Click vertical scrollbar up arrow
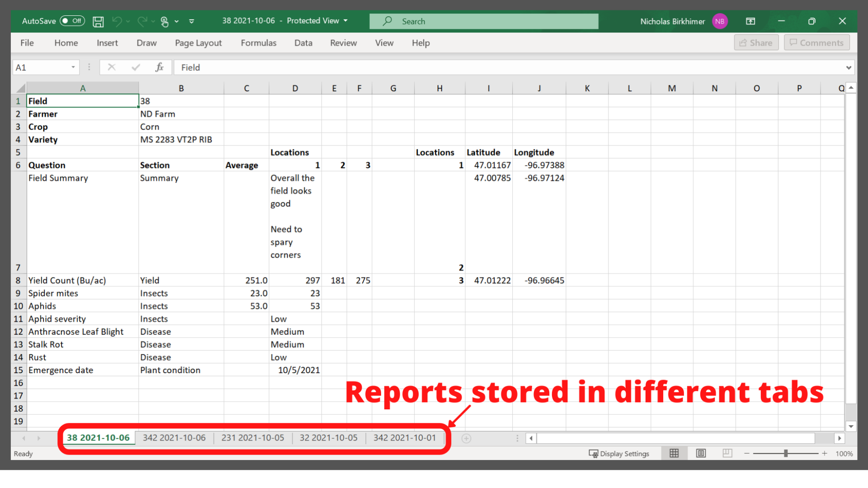868x488 pixels. (851, 88)
